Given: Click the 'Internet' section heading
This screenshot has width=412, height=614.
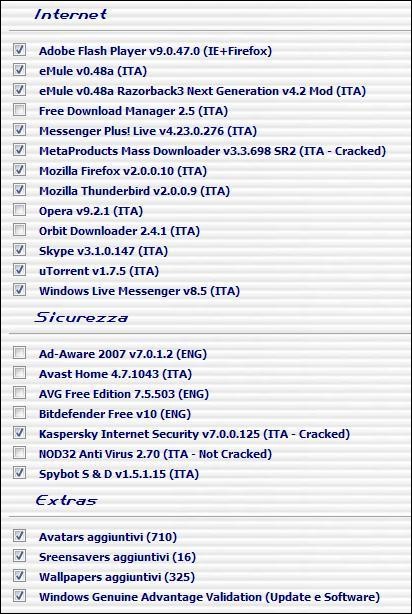Looking at the screenshot, I should 71,14.
